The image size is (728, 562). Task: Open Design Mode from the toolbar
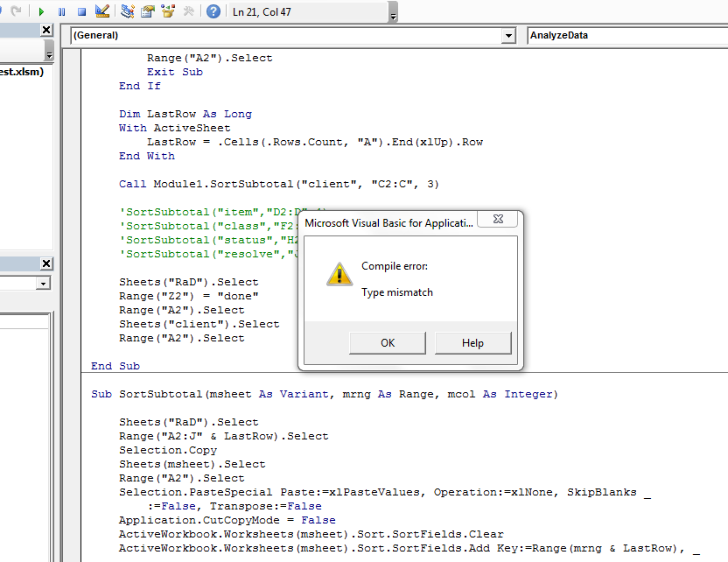click(x=101, y=11)
